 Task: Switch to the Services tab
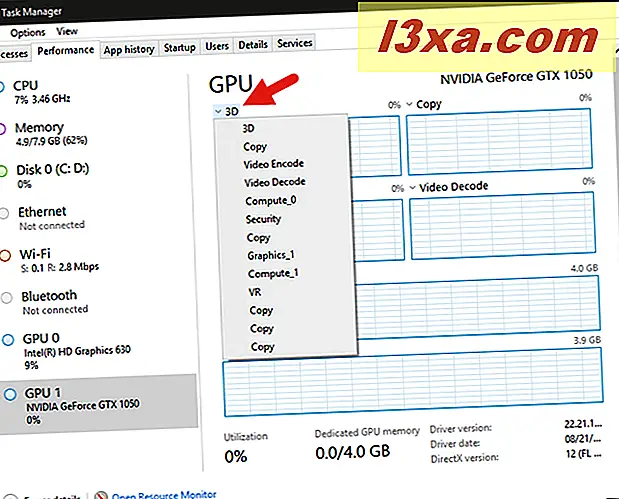(294, 43)
